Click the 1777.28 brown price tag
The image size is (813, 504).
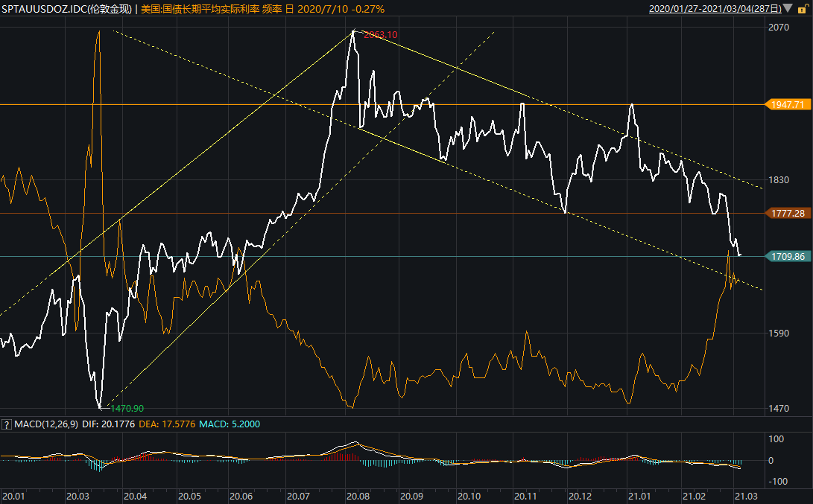click(x=788, y=214)
